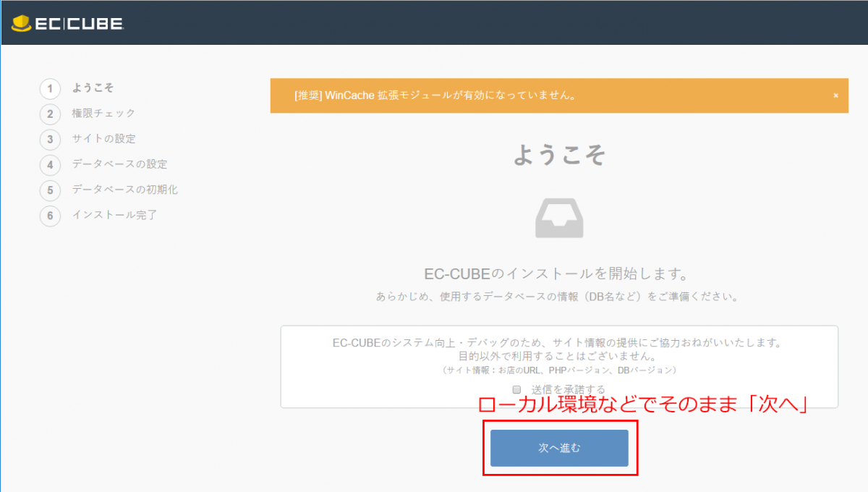868x492 pixels.
Task: Check the 送信を承諾する checkbox
Action: pyautogui.click(x=516, y=389)
